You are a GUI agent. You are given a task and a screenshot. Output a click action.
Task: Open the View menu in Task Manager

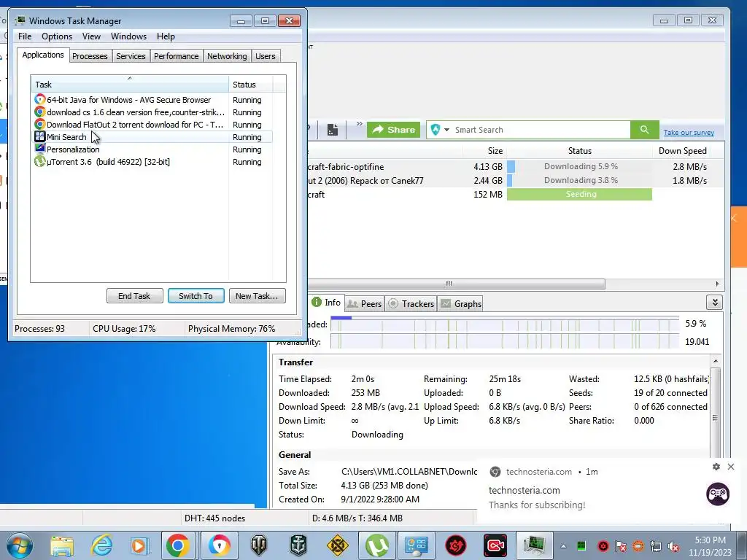91,36
